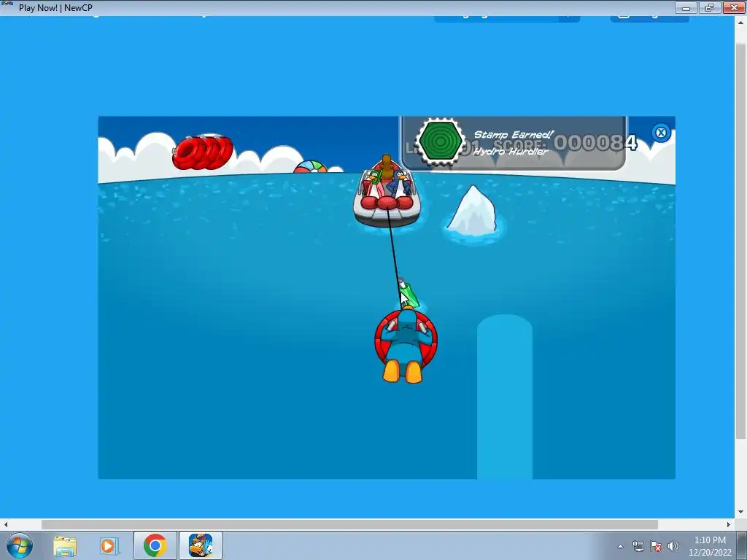Image resolution: width=747 pixels, height=560 pixels.
Task: Click the floating beach ball near the horizon
Action: [311, 167]
